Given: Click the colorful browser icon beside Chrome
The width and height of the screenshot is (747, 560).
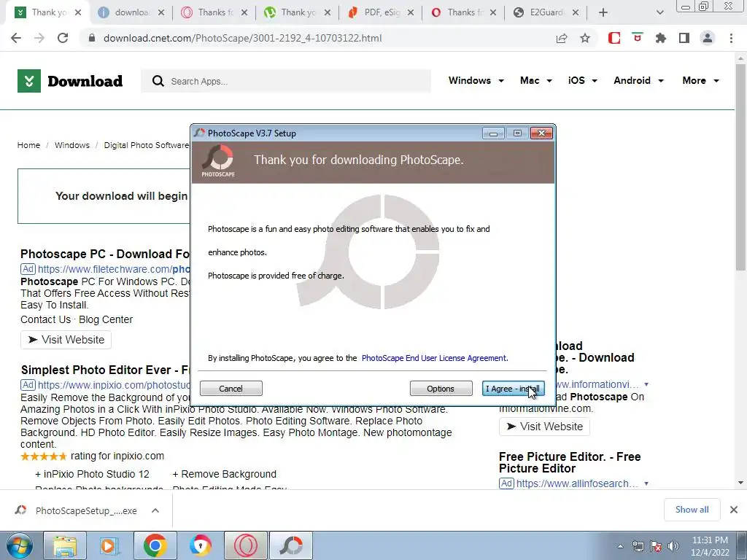Looking at the screenshot, I should tap(201, 545).
